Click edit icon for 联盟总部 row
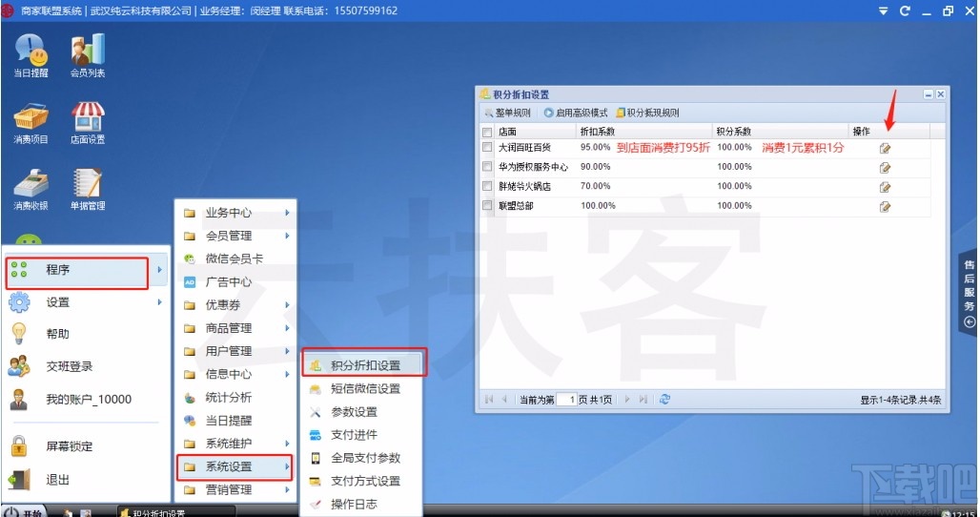The width and height of the screenshot is (980, 517). coord(885,206)
